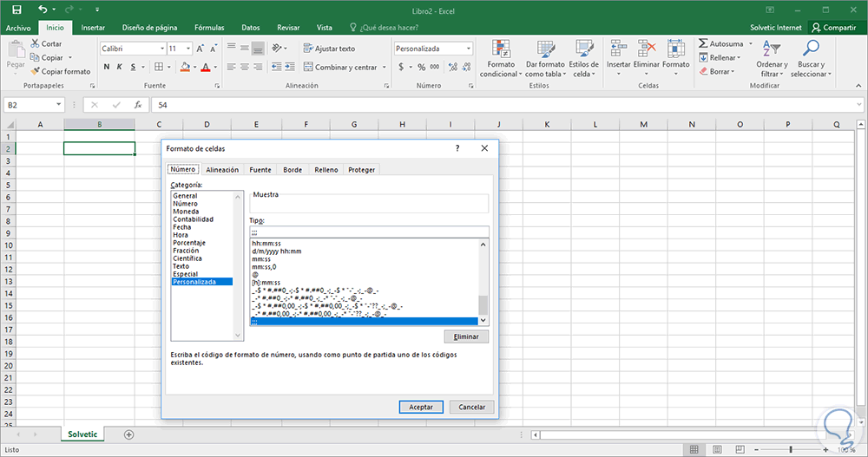The height and width of the screenshot is (457, 868).
Task: Expand the Personalizada number format dropdown
Action: 469,49
